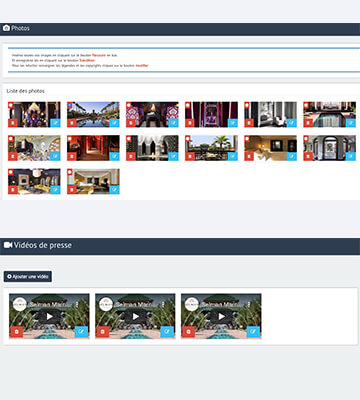The width and height of the screenshot is (360, 400).
Task: Open the channel logo on the third video
Action: point(192,304)
